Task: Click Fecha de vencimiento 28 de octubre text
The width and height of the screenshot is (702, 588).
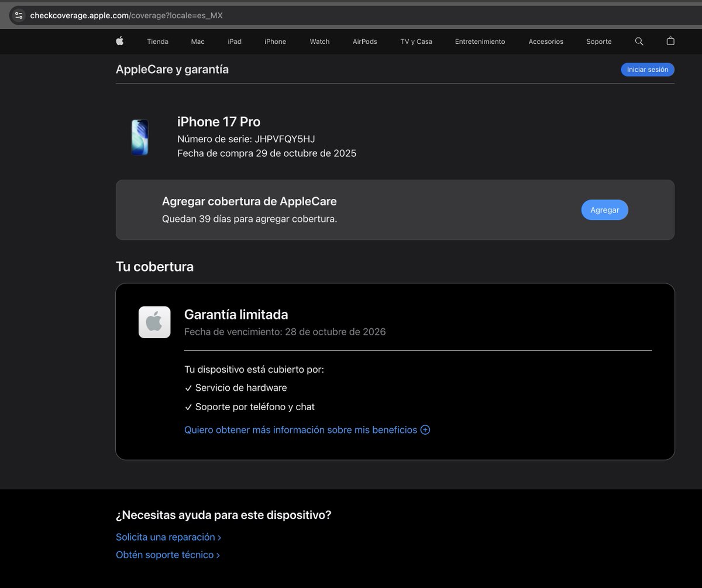Action: [x=285, y=332]
